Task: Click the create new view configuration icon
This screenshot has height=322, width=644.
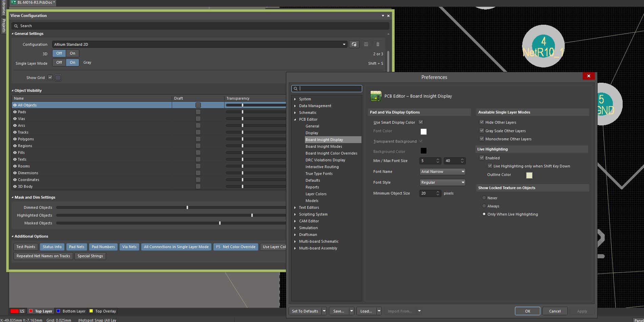Action: tap(354, 44)
